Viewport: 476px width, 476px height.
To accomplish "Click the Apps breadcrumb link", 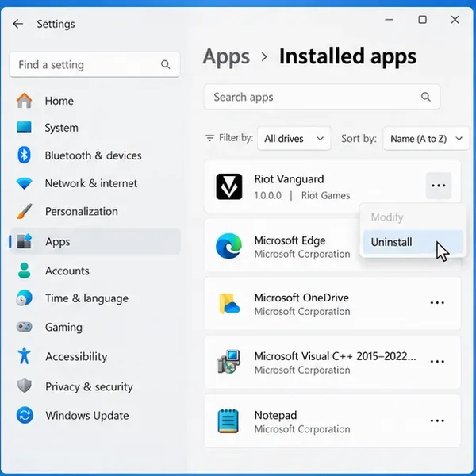I will point(226,56).
